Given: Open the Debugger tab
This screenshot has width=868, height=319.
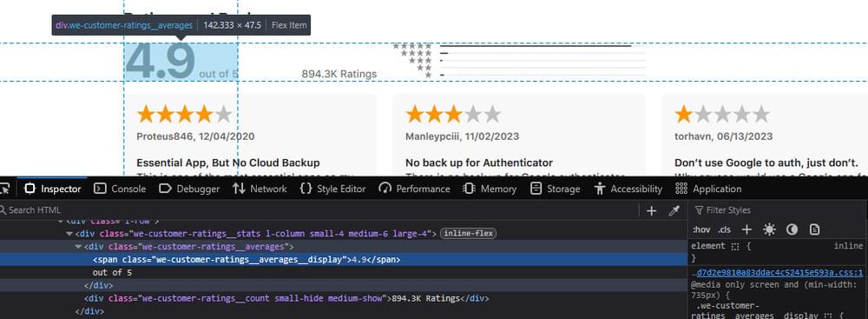Looking at the screenshot, I should point(188,189).
